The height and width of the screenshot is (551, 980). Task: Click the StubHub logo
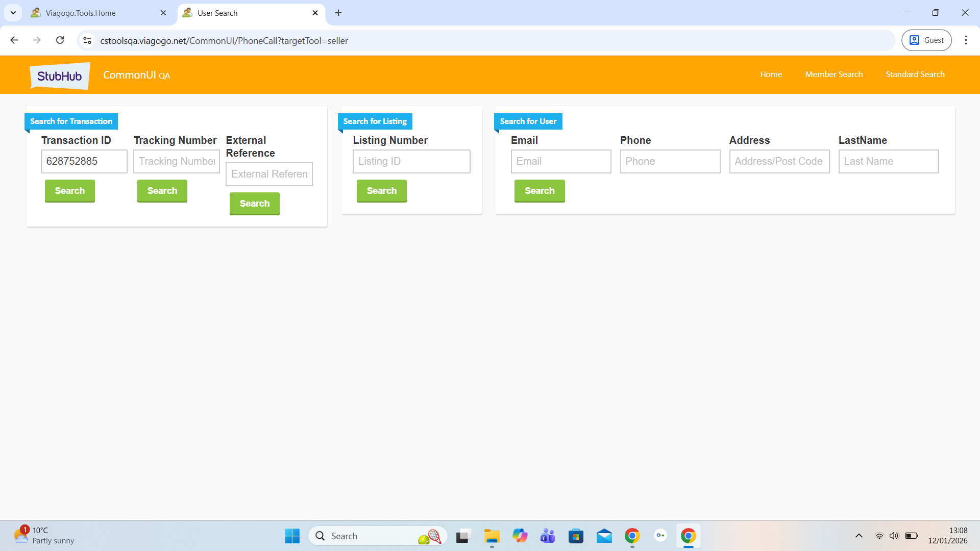click(60, 76)
